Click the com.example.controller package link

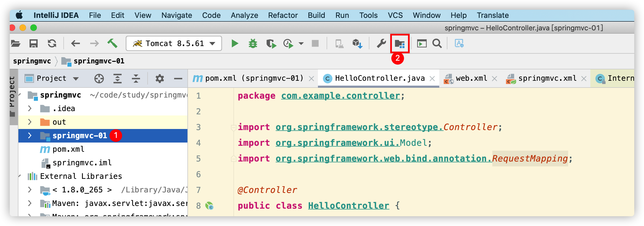point(341,96)
